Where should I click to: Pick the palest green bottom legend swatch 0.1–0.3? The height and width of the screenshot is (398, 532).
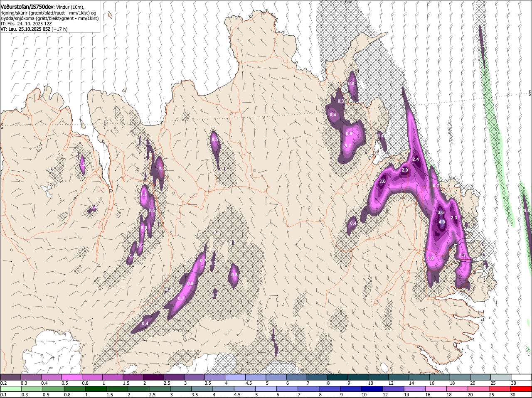[x=11, y=389]
